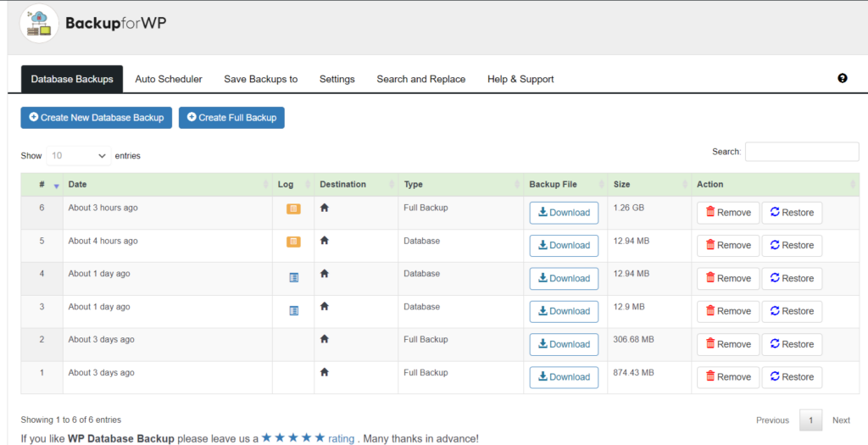
Task: Click the five-star rating icons
Action: pos(293,438)
